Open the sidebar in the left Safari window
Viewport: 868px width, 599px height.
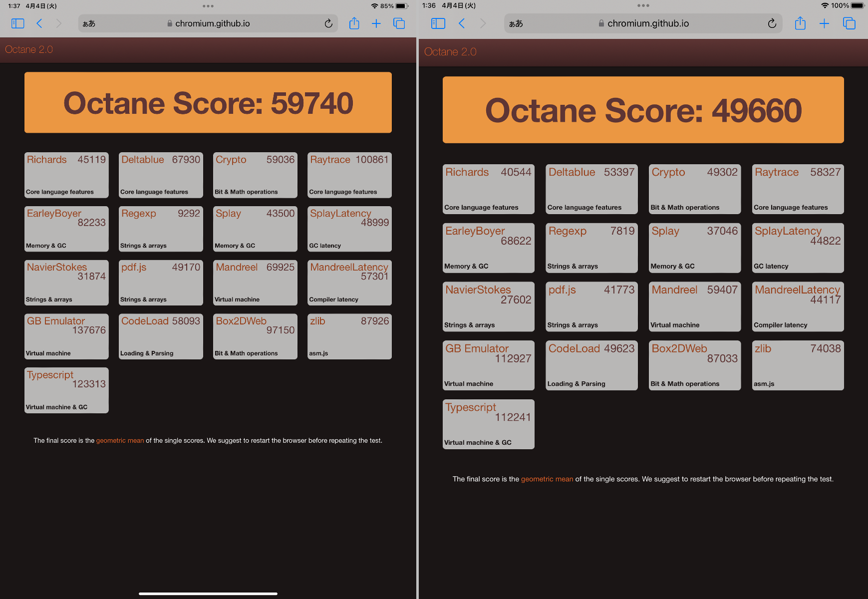click(x=17, y=23)
